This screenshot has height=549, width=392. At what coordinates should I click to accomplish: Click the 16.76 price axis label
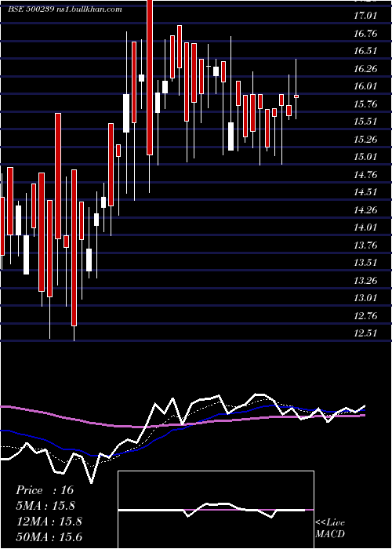tap(365, 34)
